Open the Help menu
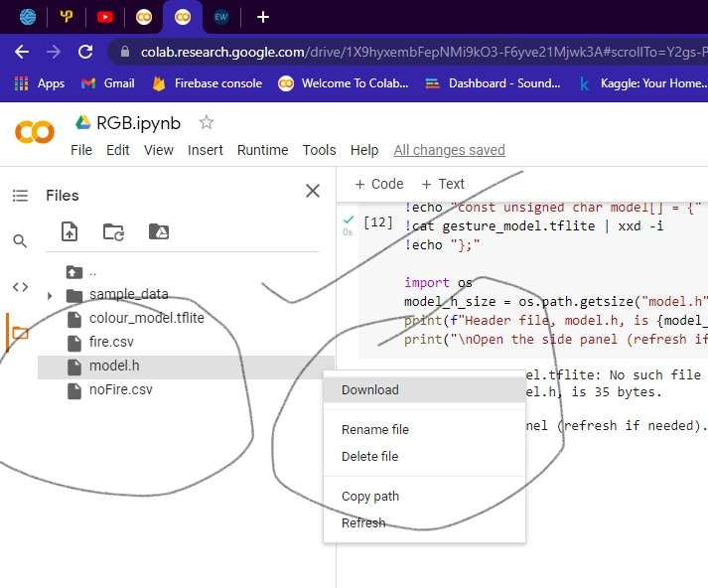The width and height of the screenshot is (708, 588). click(364, 150)
